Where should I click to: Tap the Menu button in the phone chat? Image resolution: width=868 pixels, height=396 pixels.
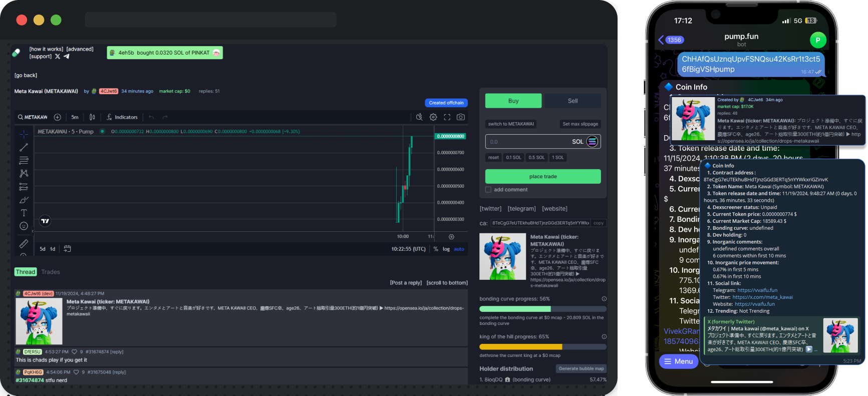coord(679,361)
